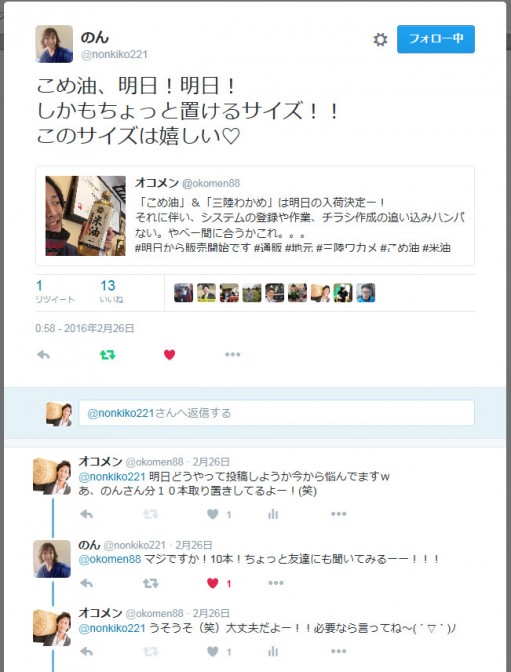Retweet のん's reply about 10本
Screen dimensions: 511x672
[x=150, y=583]
